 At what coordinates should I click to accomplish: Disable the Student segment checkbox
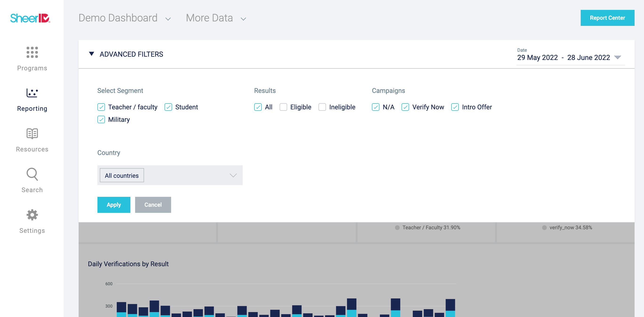(168, 107)
